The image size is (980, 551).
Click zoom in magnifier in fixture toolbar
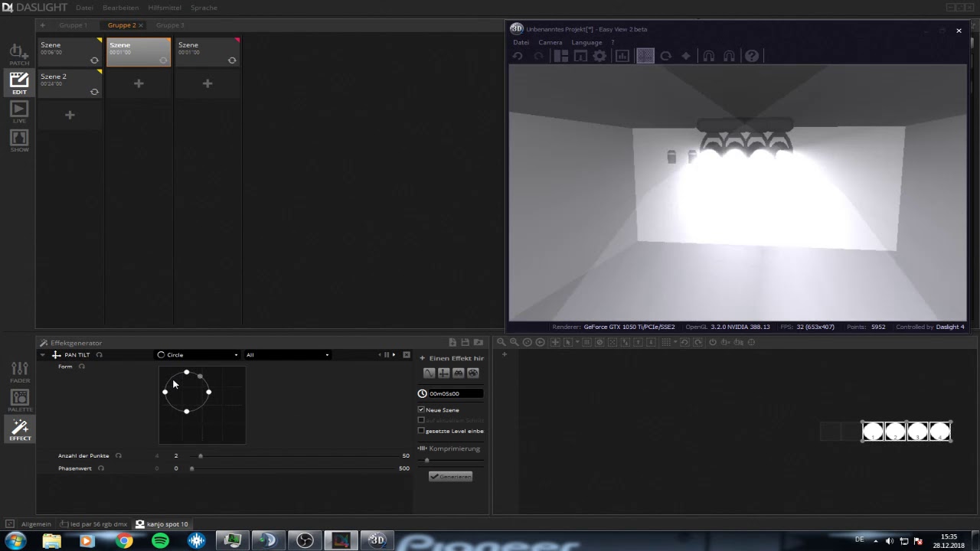514,342
